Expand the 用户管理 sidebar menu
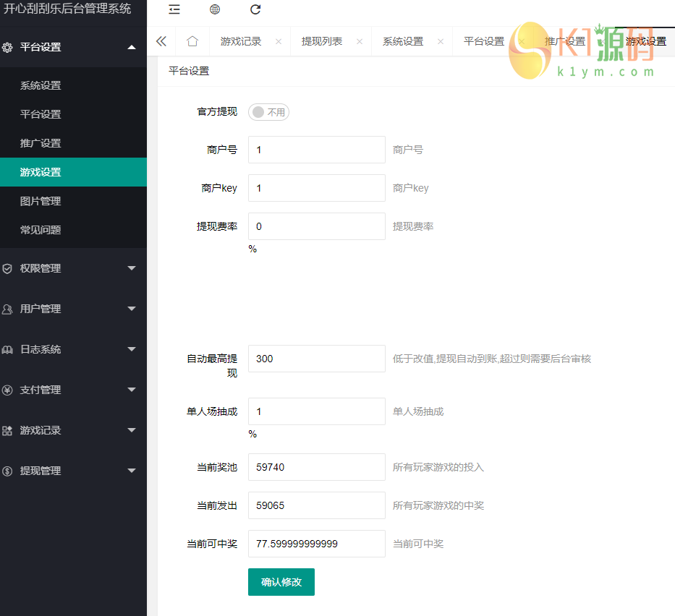This screenshot has height=616, width=675. click(x=73, y=309)
